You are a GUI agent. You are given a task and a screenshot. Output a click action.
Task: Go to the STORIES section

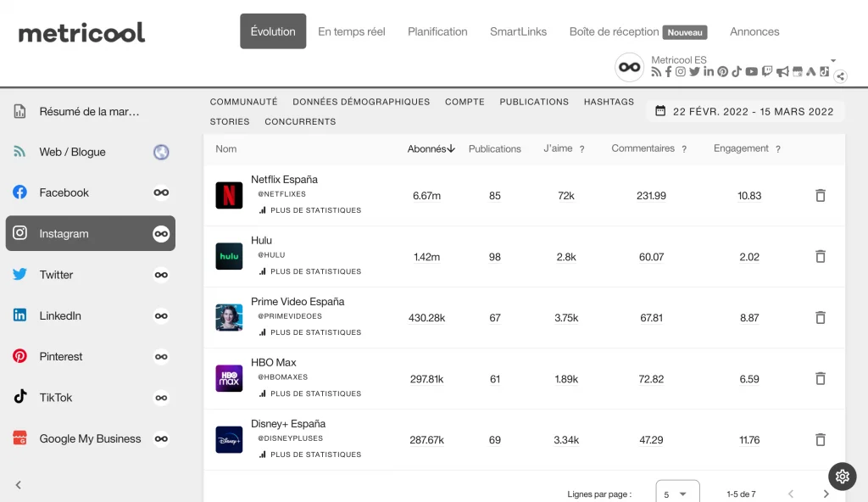[230, 121]
